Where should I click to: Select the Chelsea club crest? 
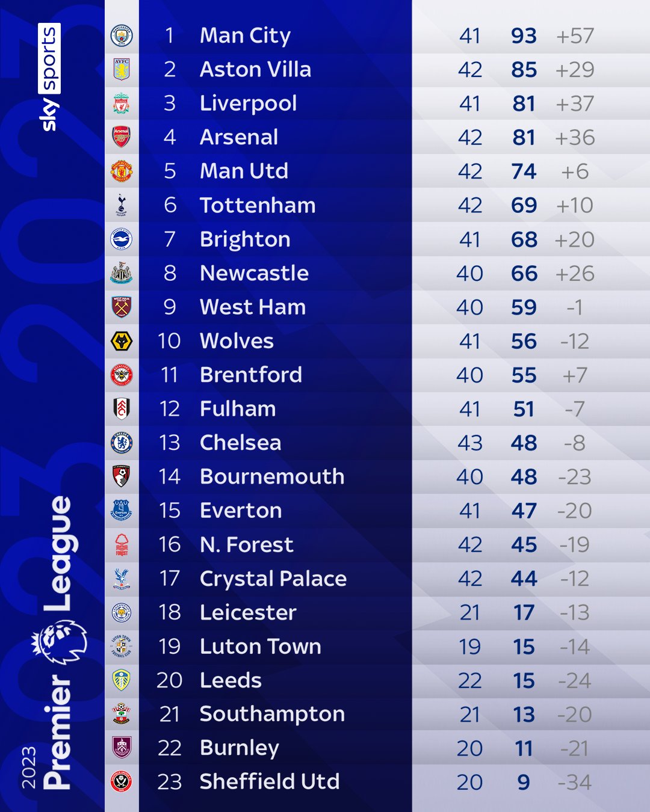click(122, 443)
